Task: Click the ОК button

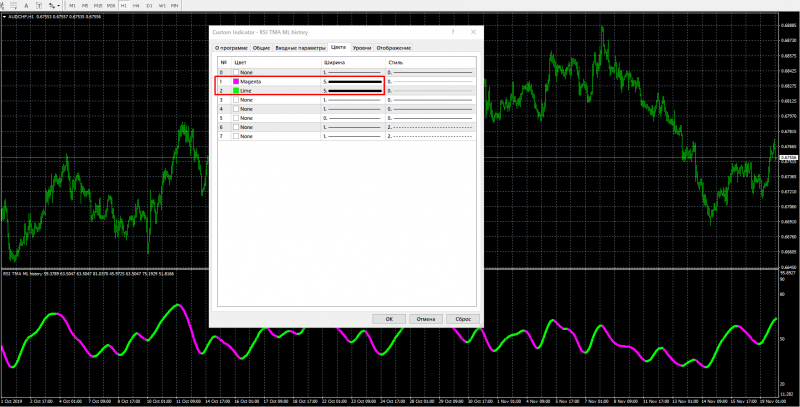Action: point(389,319)
